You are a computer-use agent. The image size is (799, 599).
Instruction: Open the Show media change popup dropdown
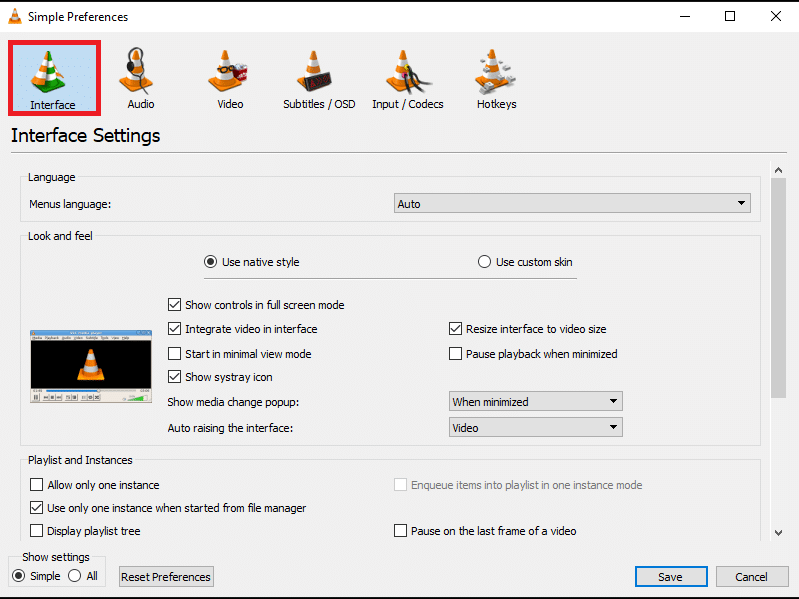coord(536,401)
